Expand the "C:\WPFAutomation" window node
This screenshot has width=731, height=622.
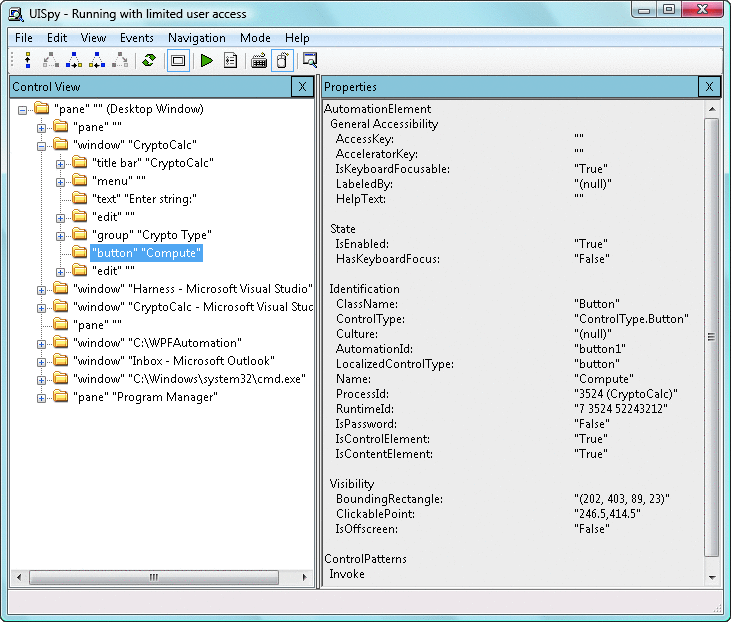(x=41, y=345)
